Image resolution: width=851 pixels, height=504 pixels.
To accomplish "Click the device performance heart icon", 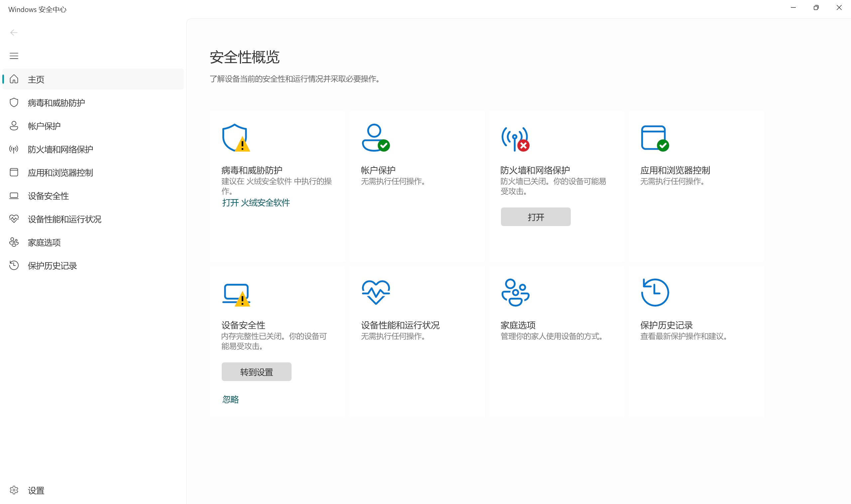I will [x=376, y=292].
